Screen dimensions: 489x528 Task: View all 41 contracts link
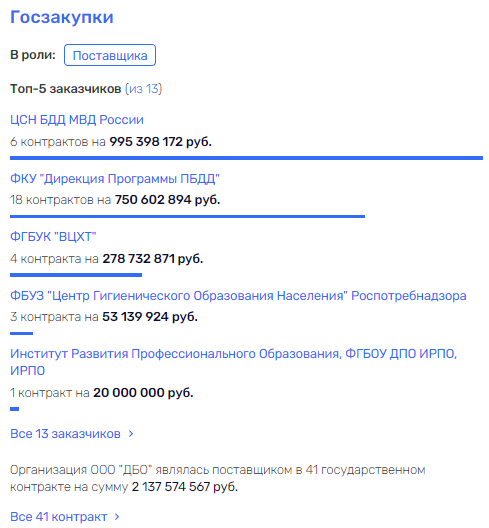coord(59,517)
